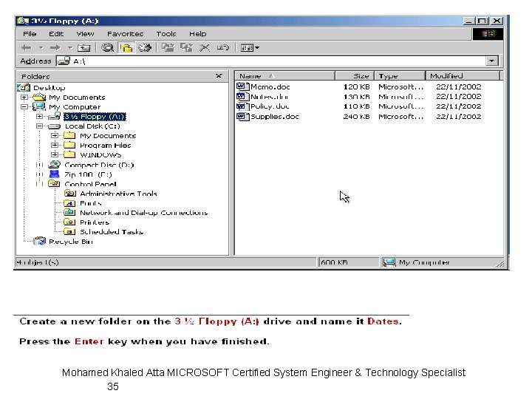
Task: Click the Forward arrow toolbar button
Action: point(55,48)
